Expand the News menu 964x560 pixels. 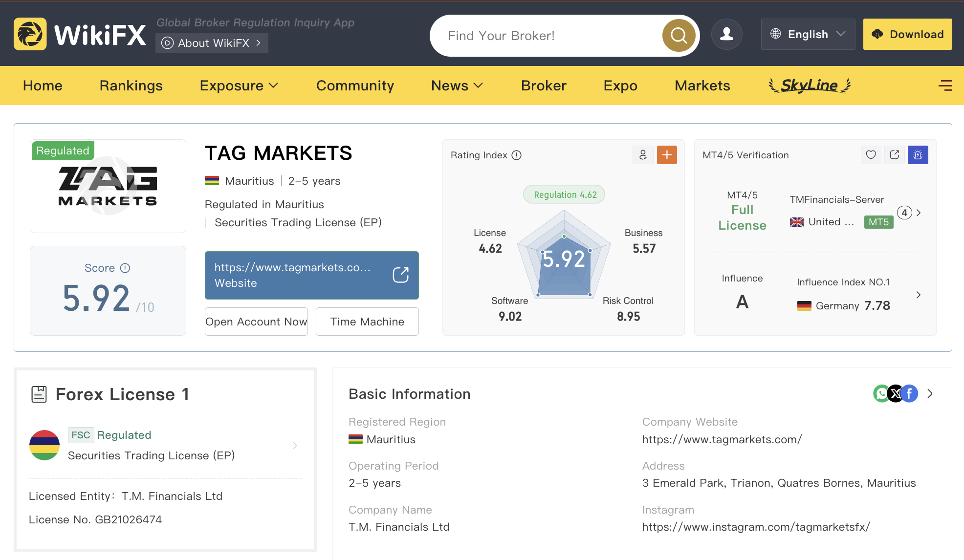[x=457, y=86]
